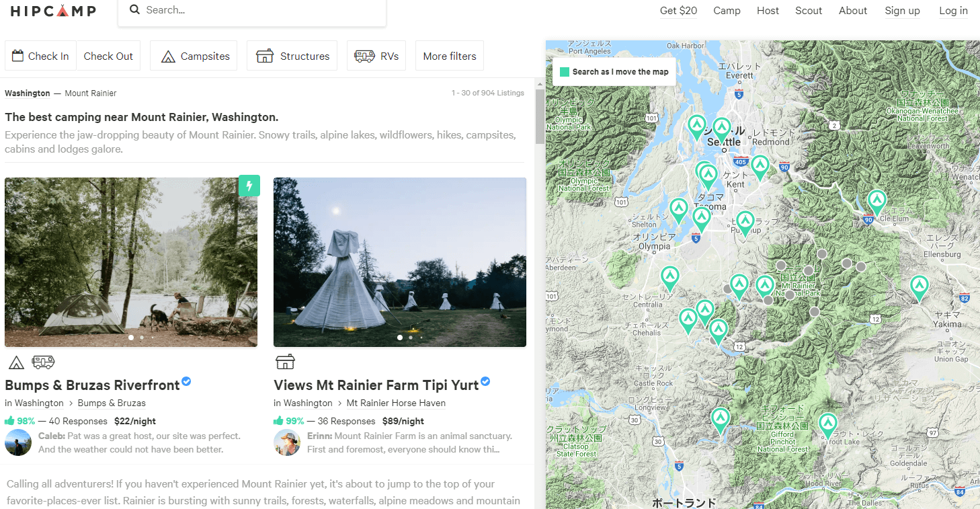The width and height of the screenshot is (980, 509).
Task: Click verified badge next to Bumps & Bruzas Riverfront
Action: pyautogui.click(x=186, y=382)
